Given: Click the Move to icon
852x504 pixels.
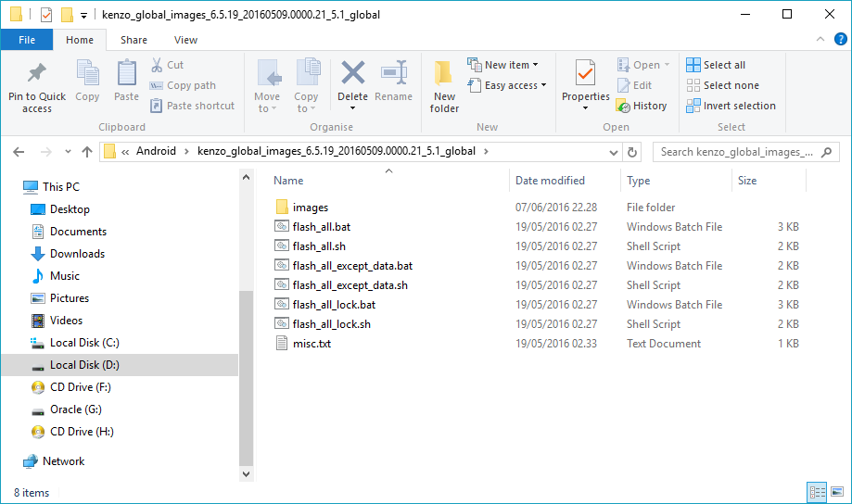Looking at the screenshot, I should (269, 73).
